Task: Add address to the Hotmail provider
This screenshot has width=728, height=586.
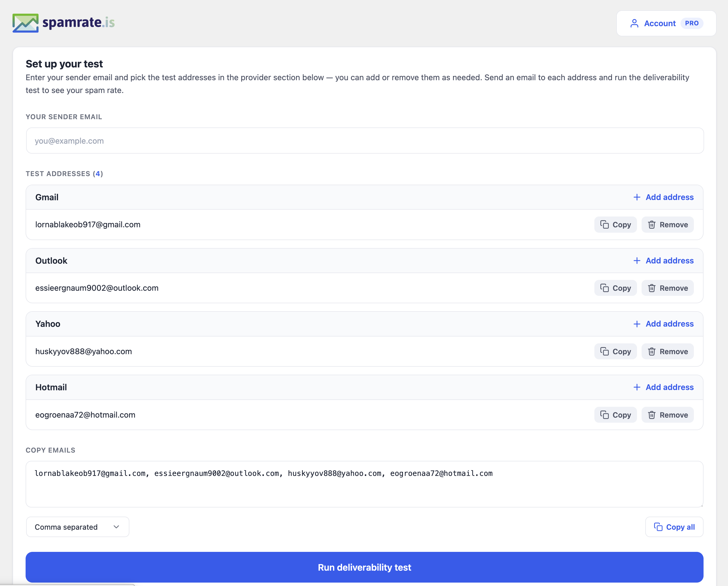Action: [x=663, y=387]
